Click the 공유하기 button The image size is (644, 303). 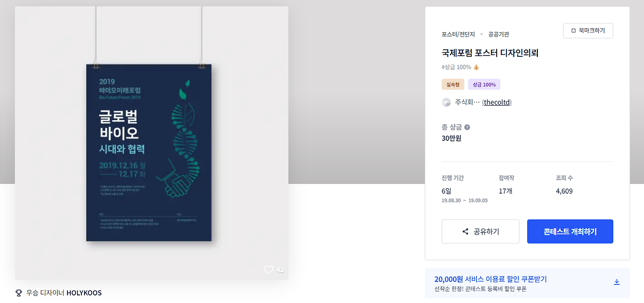point(480,232)
